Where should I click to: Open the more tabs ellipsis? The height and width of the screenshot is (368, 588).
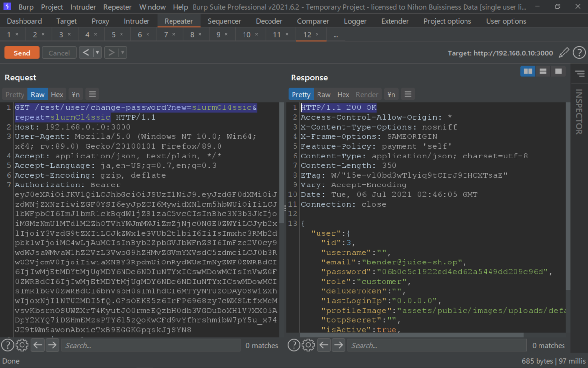click(336, 35)
